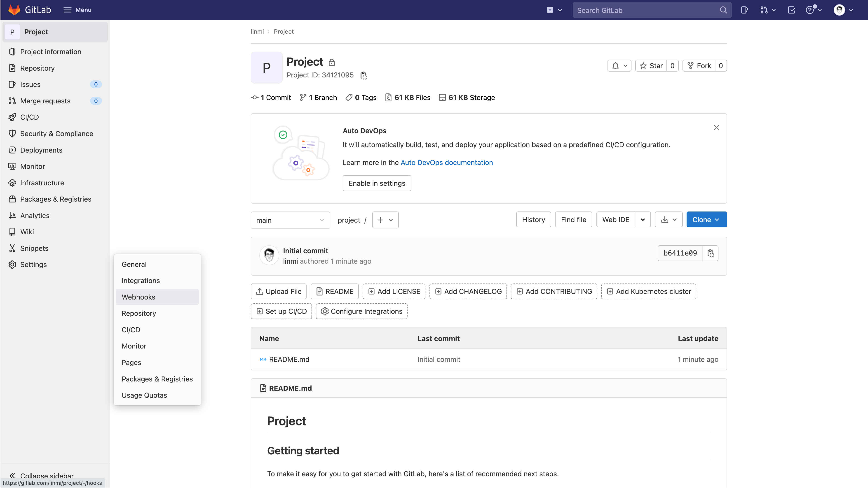This screenshot has height=488, width=868.
Task: Open the top Menu hamburger
Action: [77, 10]
